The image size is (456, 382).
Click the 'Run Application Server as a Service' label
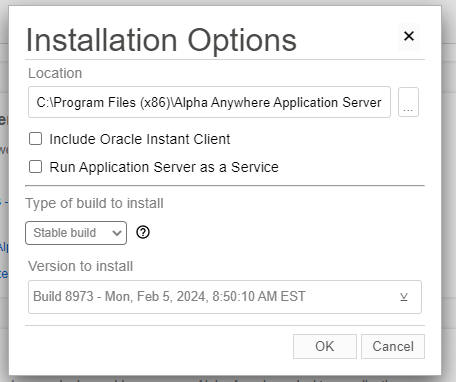click(x=164, y=167)
